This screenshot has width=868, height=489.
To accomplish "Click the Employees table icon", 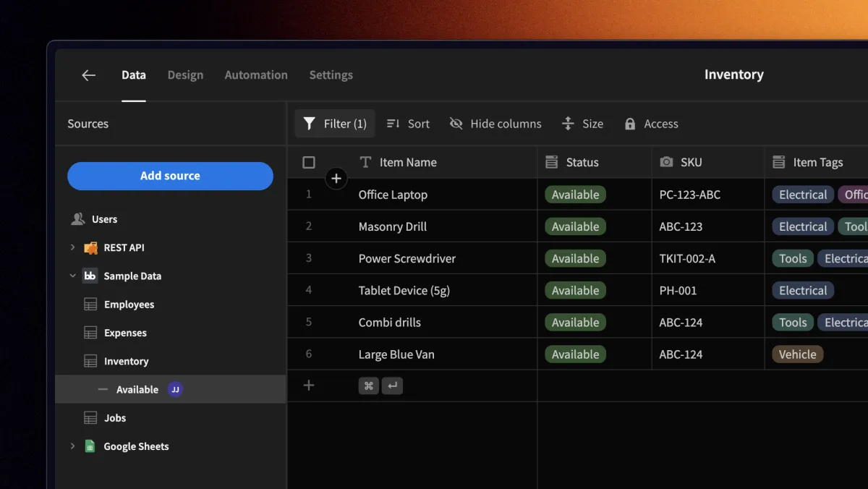I will (90, 305).
